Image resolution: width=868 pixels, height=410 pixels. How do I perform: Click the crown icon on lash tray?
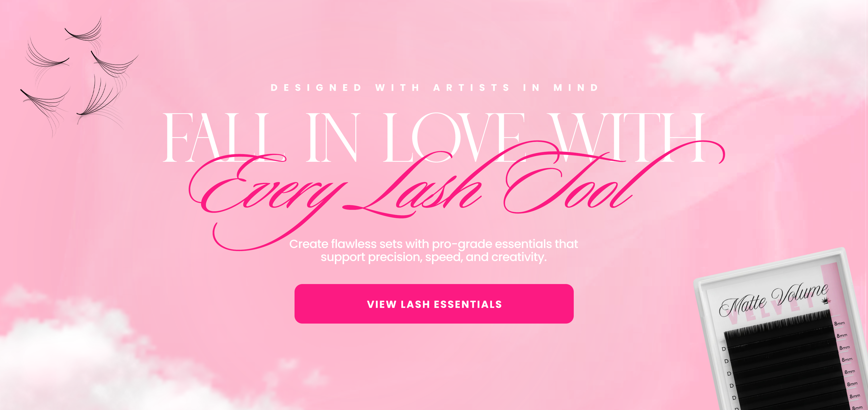click(825, 301)
